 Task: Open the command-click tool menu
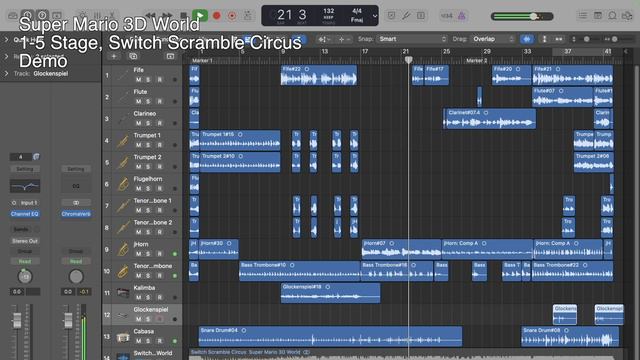344,39
